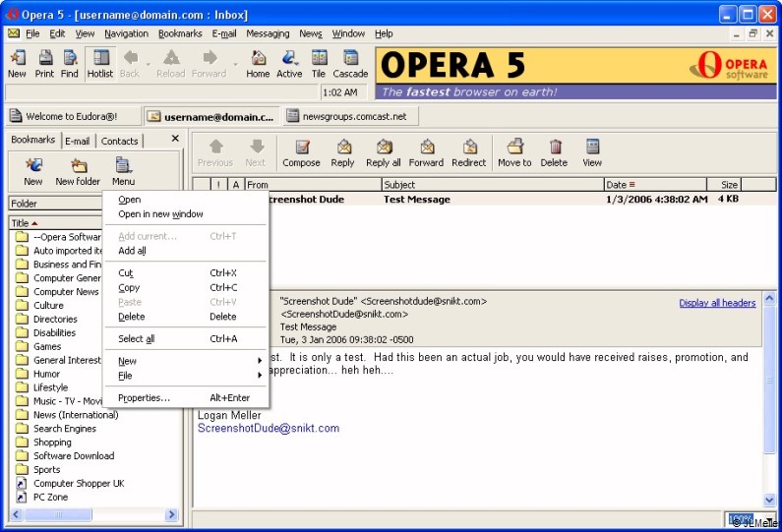Screen dimensions: 782x532
Task: Choose Open in the context menu
Action: coord(186,200)
